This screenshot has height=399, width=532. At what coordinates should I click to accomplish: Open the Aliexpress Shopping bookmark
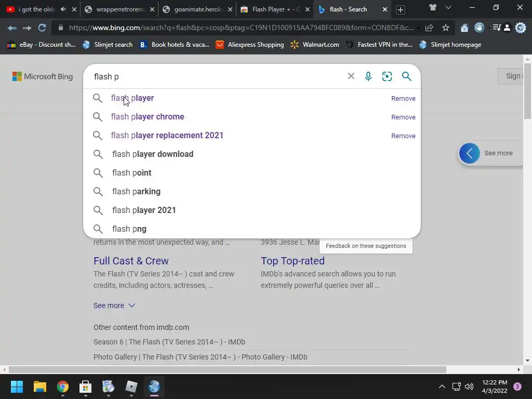(250, 45)
